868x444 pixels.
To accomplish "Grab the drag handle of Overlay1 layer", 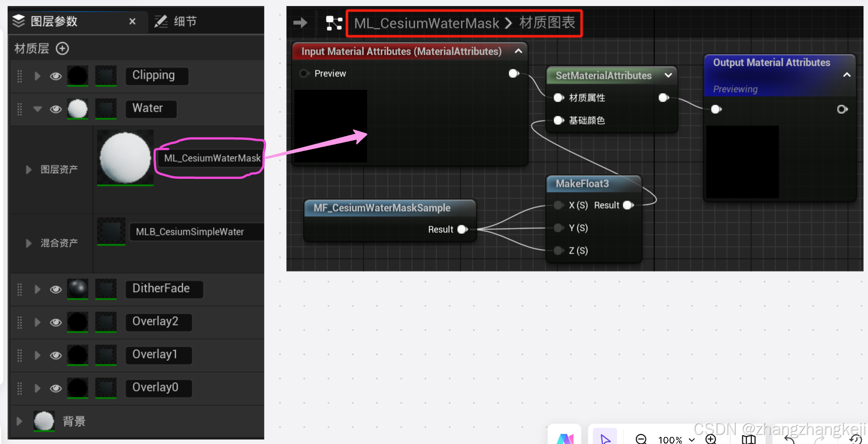I will 20,355.
